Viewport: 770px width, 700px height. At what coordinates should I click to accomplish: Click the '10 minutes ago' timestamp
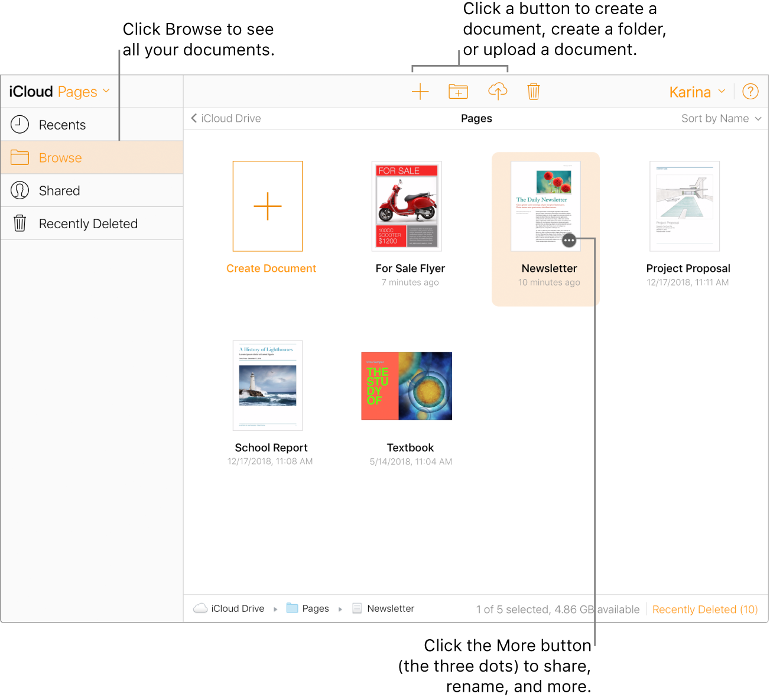(549, 283)
